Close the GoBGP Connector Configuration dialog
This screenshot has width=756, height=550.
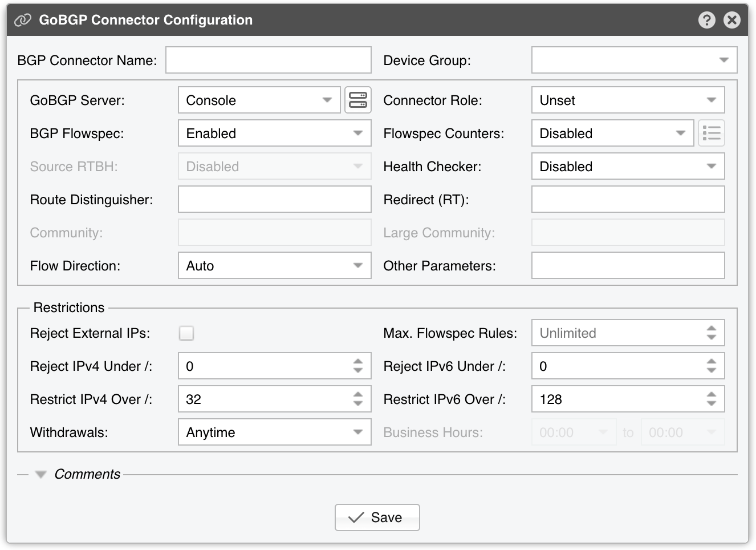[x=731, y=20]
